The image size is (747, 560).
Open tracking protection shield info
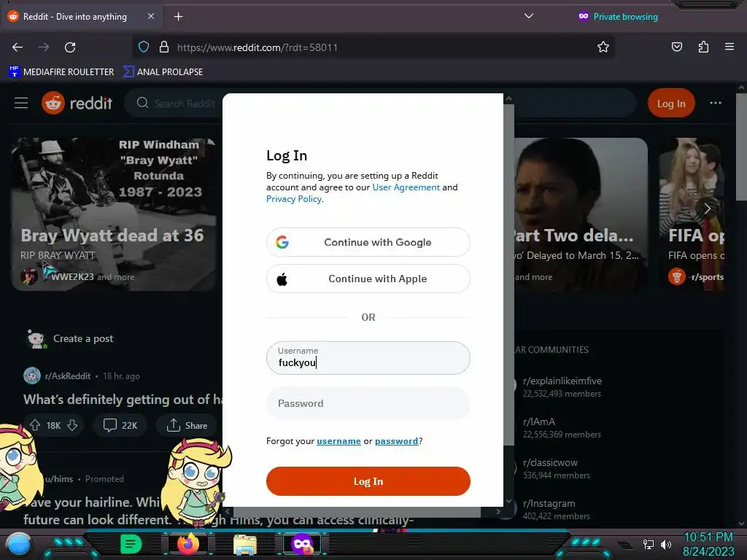(x=144, y=47)
